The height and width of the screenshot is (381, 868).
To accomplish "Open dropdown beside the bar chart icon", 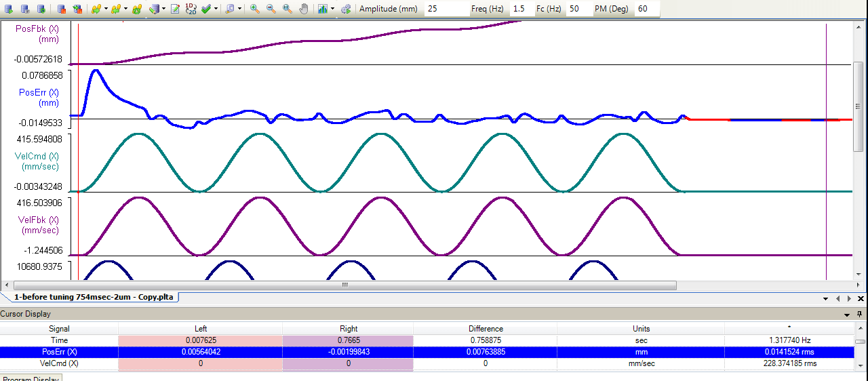I will tap(332, 9).
